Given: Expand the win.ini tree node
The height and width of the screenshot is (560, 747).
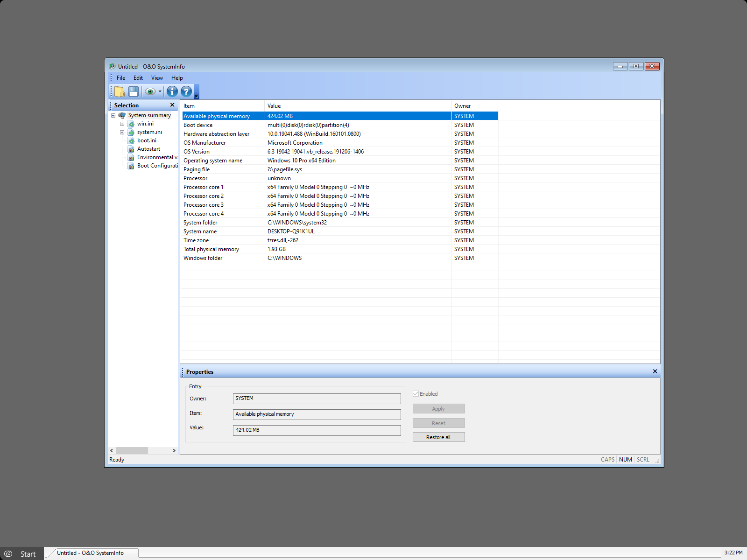Looking at the screenshot, I should pos(122,124).
